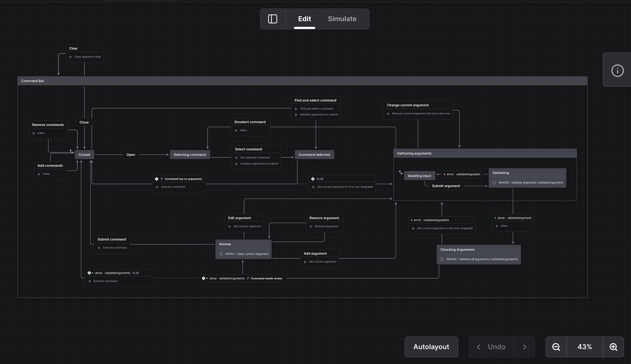Click the zoom out magnifier icon
631x364 pixels.
click(556, 347)
